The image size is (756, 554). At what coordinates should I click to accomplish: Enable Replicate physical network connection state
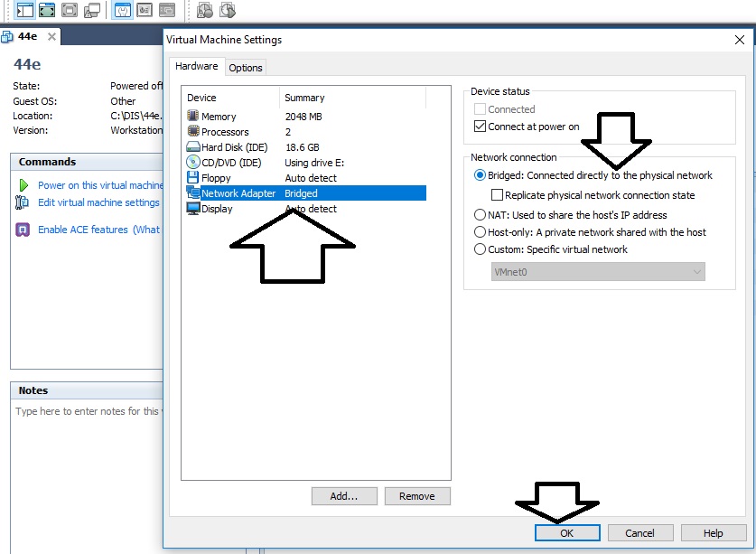tap(497, 195)
